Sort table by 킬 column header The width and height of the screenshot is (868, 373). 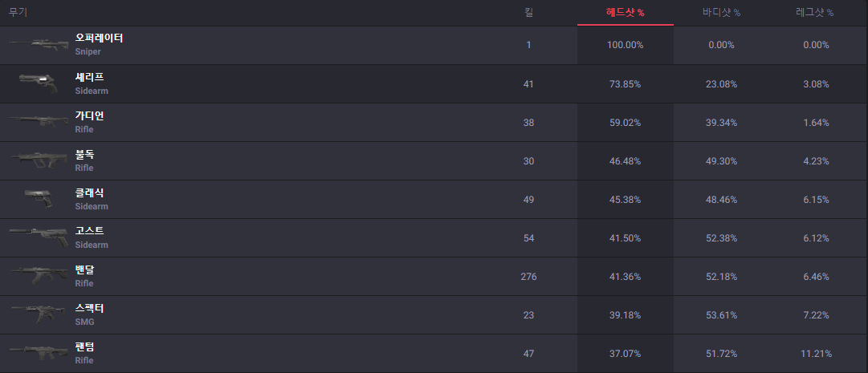pyautogui.click(x=528, y=13)
